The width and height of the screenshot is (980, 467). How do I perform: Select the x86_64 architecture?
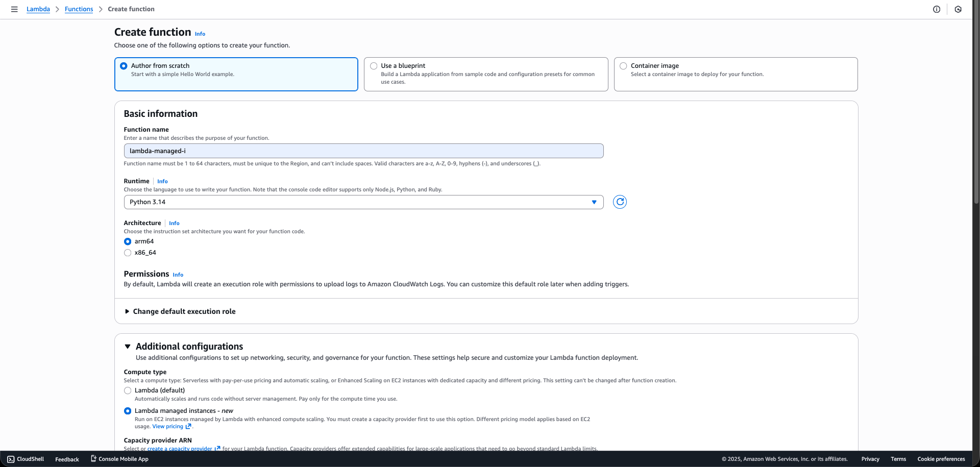128,252
